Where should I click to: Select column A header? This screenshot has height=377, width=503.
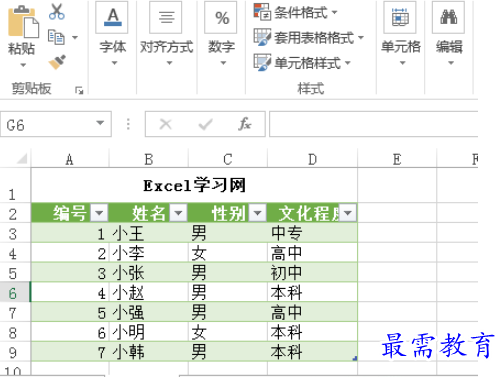(70, 159)
